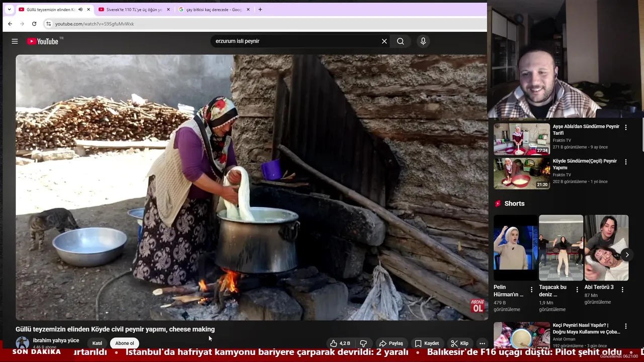
Task: Click the Shorts section heading icon
Action: coord(498,204)
